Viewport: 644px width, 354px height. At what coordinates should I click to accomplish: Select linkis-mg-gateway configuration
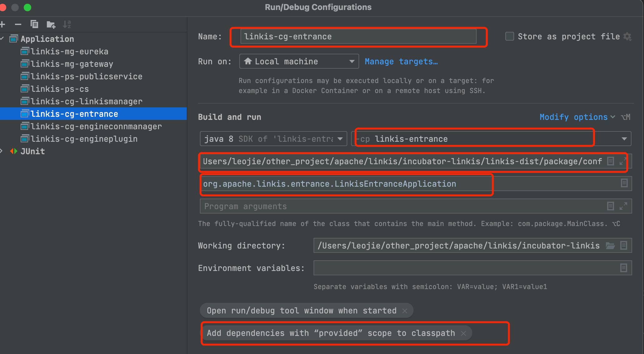(72, 64)
